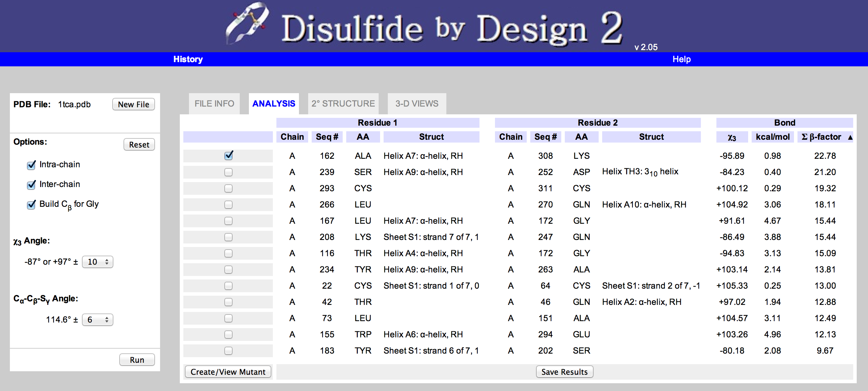Check the SER 239 – ASP 252 row
Image resolution: width=868 pixels, height=391 pixels.
click(x=228, y=172)
